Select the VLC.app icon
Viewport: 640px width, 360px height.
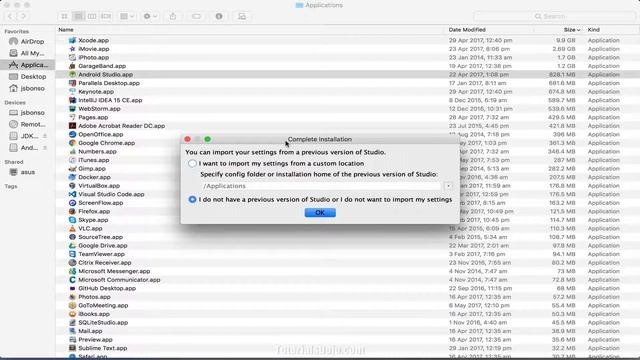tap(72, 229)
